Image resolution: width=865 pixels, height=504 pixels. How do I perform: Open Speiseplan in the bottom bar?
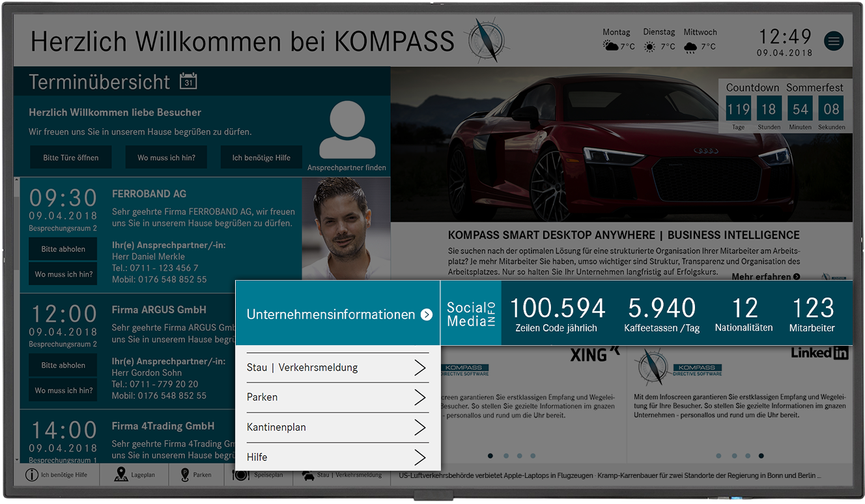pyautogui.click(x=241, y=475)
